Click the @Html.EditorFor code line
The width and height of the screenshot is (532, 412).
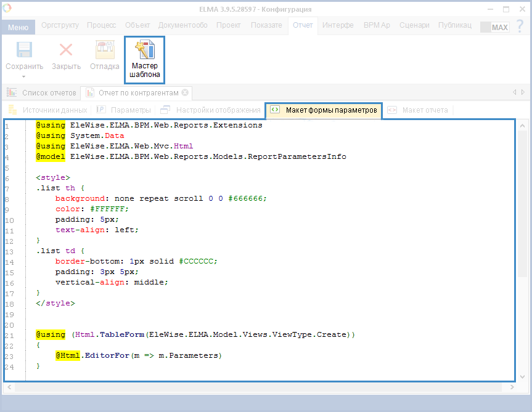[139, 355]
